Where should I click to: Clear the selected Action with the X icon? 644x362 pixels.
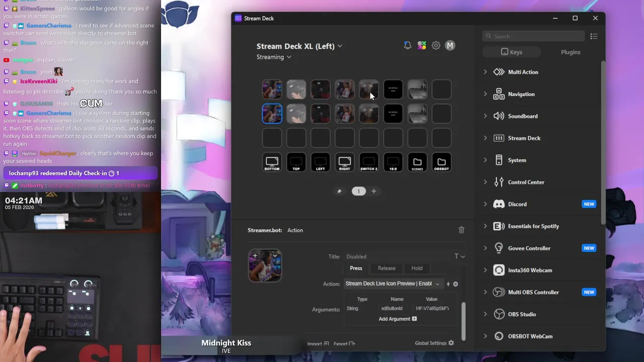click(455, 284)
